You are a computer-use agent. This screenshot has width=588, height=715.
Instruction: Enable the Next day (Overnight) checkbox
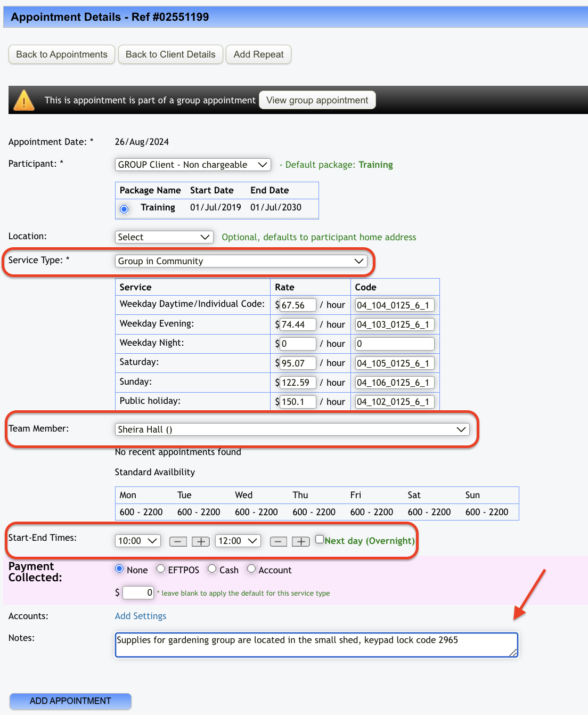320,539
